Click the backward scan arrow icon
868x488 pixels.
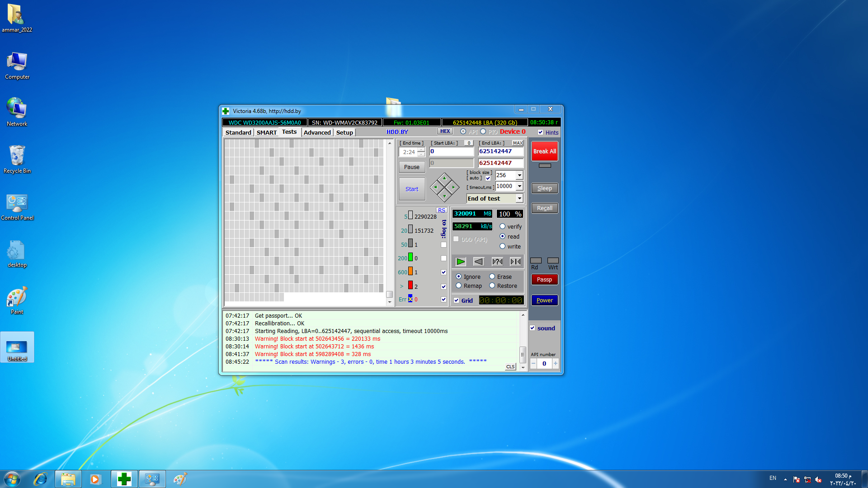point(478,262)
